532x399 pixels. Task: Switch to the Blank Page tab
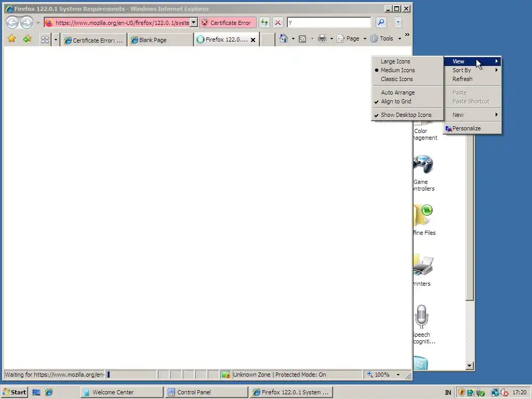(161, 40)
